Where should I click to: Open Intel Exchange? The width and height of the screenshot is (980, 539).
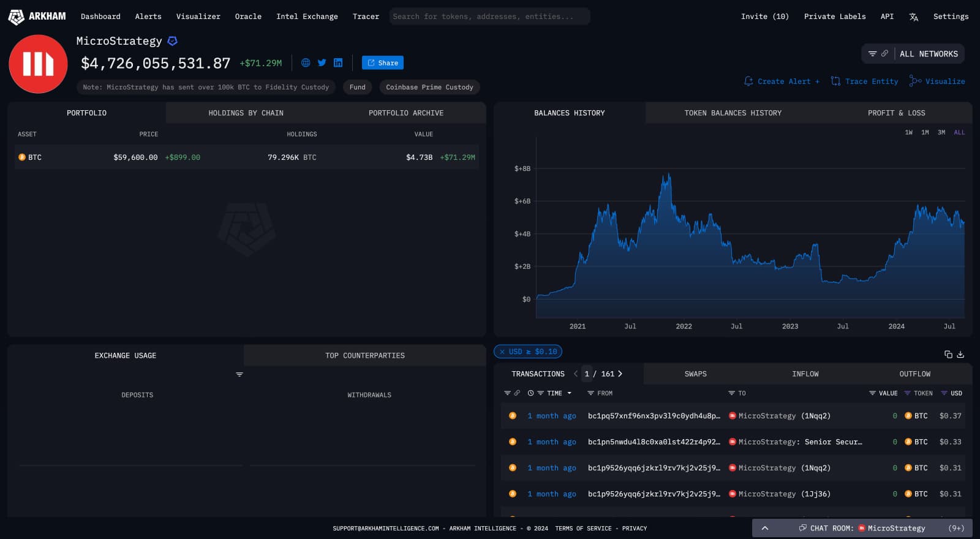307,17
